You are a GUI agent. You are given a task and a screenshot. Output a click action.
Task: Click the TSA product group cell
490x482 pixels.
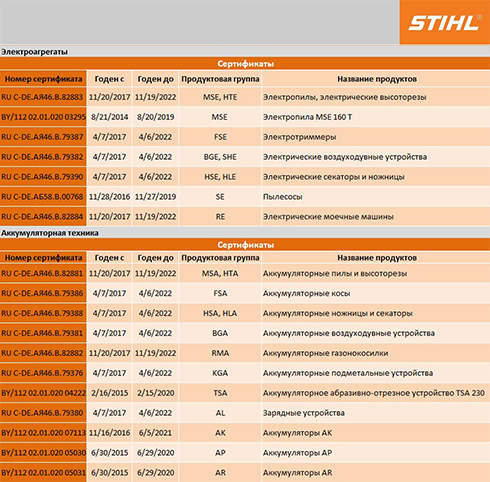[220, 393]
